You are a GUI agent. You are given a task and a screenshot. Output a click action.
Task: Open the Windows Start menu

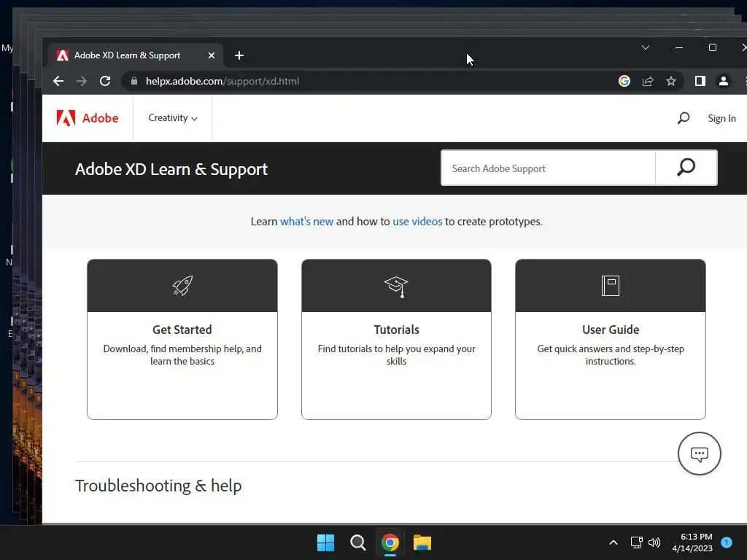(x=326, y=542)
